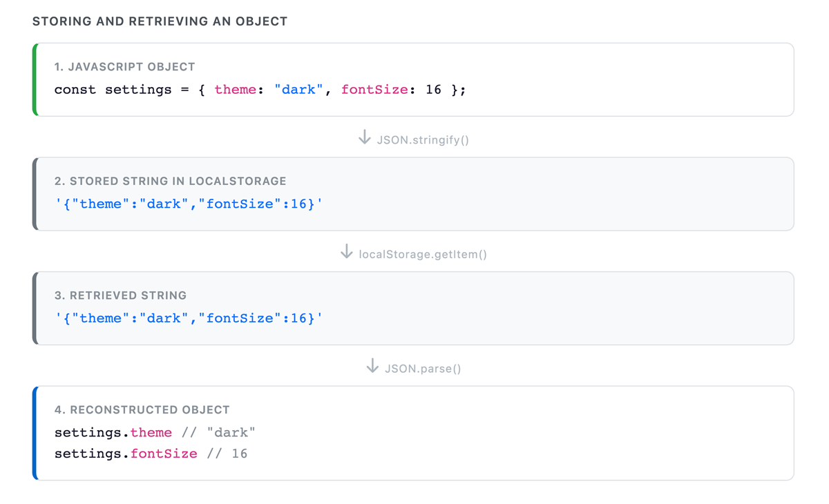Click the '4. Reconstructed Object' label
This screenshot has height=504, width=829.
[x=142, y=409]
